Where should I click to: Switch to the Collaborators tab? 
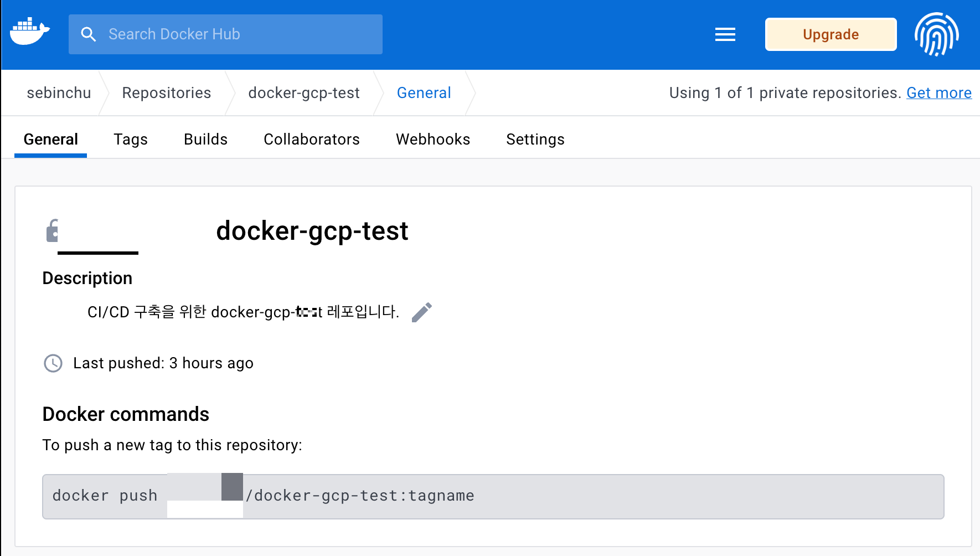(312, 140)
